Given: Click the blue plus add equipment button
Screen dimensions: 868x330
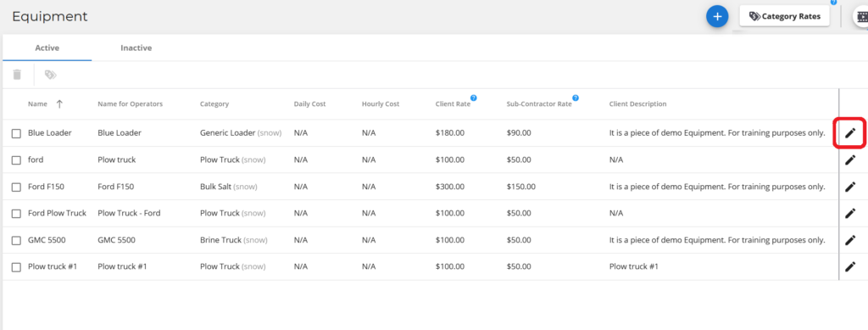Looking at the screenshot, I should click(717, 17).
